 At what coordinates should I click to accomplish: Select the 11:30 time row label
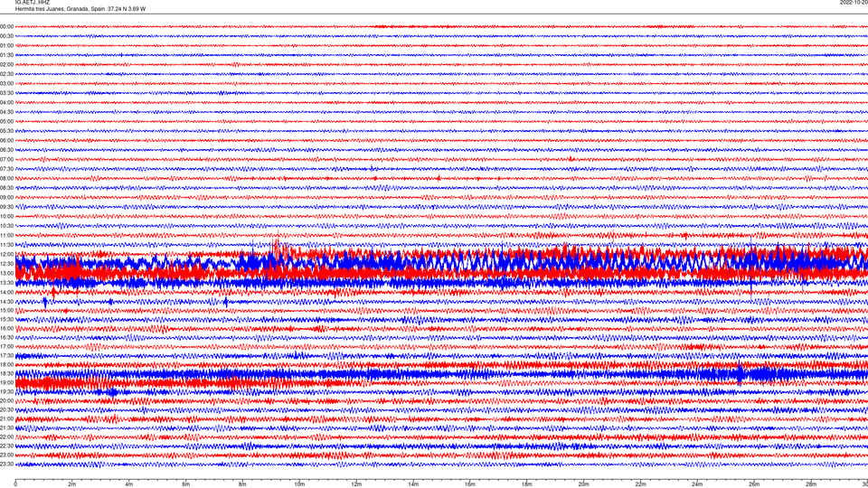6,245
